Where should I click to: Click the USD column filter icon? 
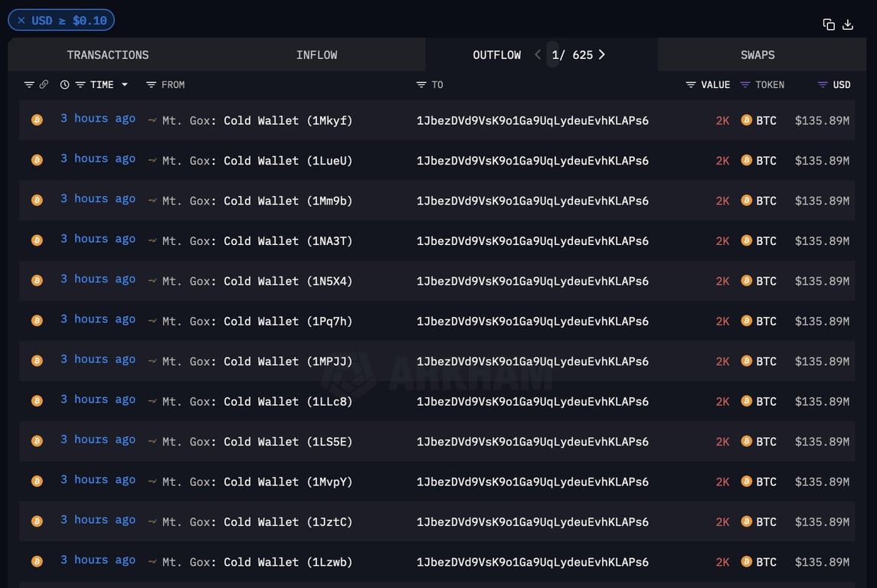pos(823,85)
